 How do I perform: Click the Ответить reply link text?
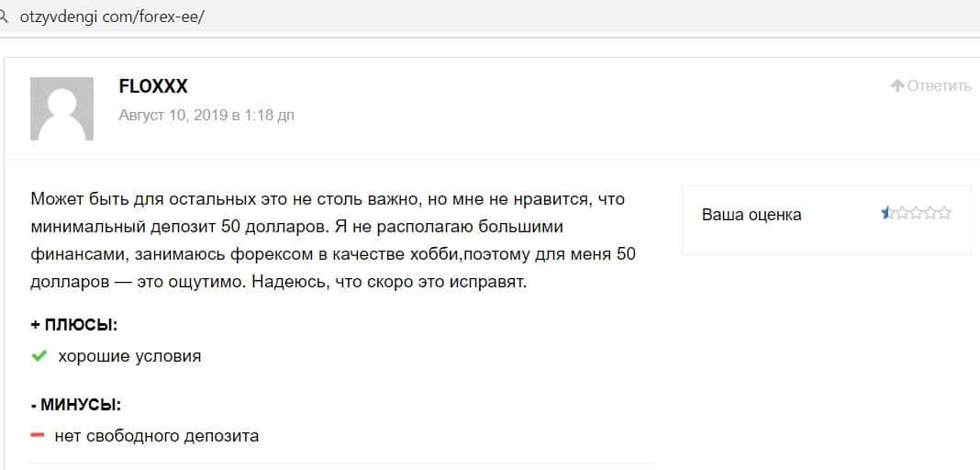coord(939,85)
